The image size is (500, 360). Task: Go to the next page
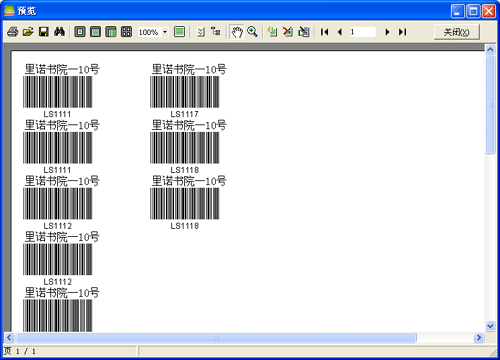click(x=387, y=32)
